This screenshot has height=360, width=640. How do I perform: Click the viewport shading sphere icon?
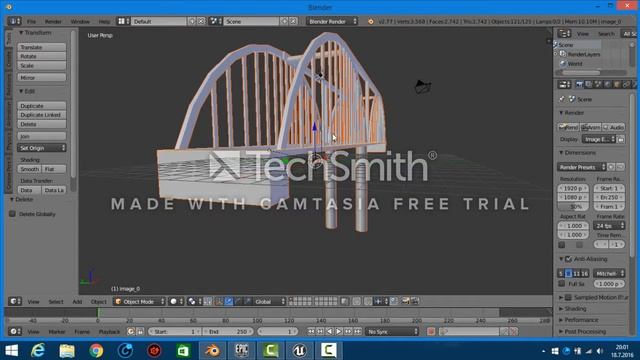tap(176, 302)
